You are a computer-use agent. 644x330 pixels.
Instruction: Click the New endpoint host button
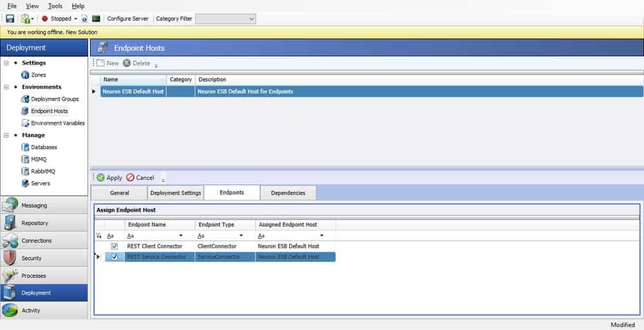[x=108, y=63]
